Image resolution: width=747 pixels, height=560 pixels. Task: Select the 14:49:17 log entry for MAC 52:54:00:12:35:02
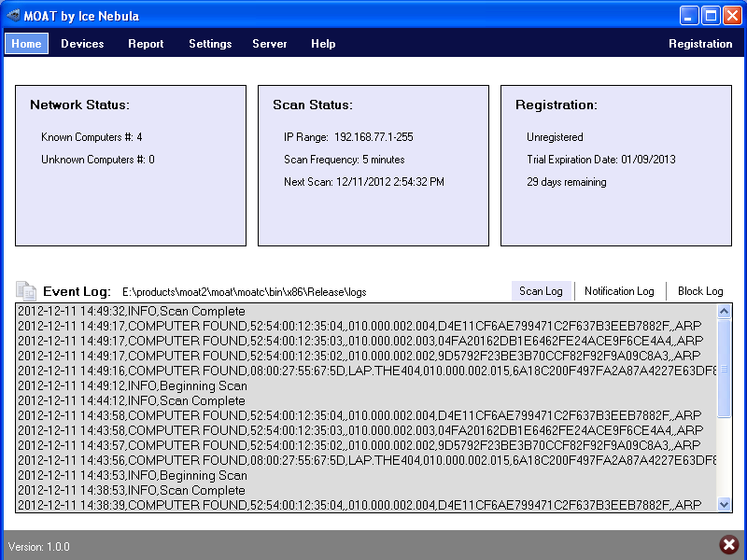click(366, 357)
